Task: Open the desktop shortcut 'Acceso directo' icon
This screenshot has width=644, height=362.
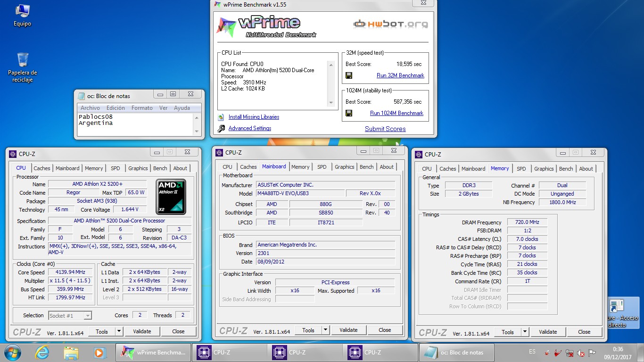Action: point(623,313)
